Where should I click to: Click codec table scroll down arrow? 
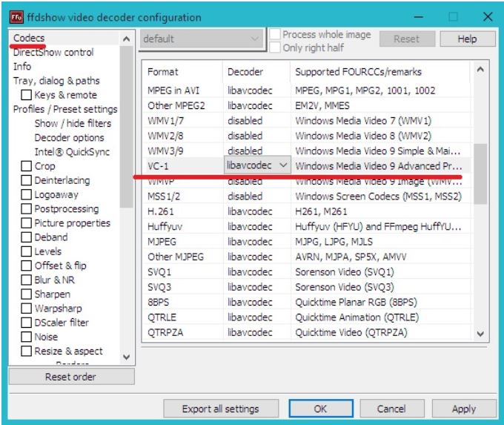tap(480, 334)
